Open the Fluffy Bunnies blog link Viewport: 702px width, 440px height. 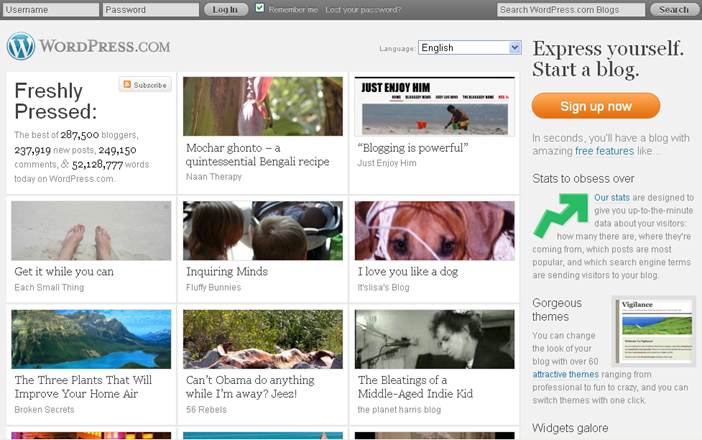[x=214, y=287]
